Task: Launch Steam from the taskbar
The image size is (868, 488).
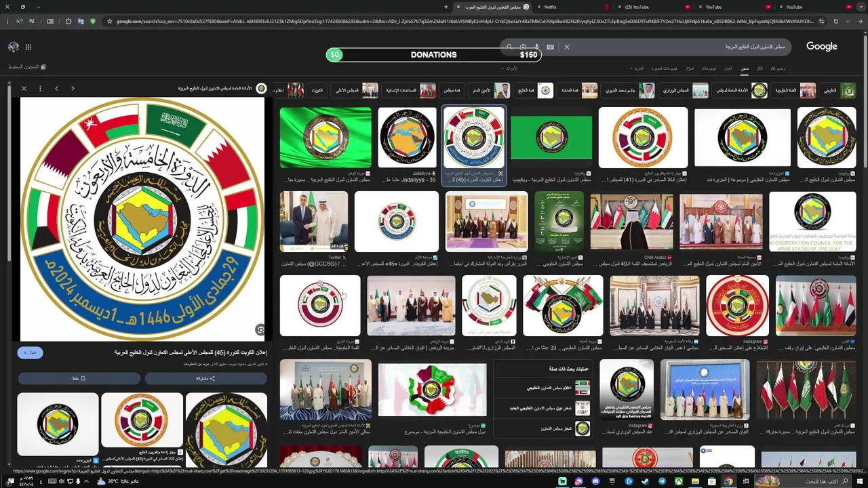Action: [x=646, y=481]
